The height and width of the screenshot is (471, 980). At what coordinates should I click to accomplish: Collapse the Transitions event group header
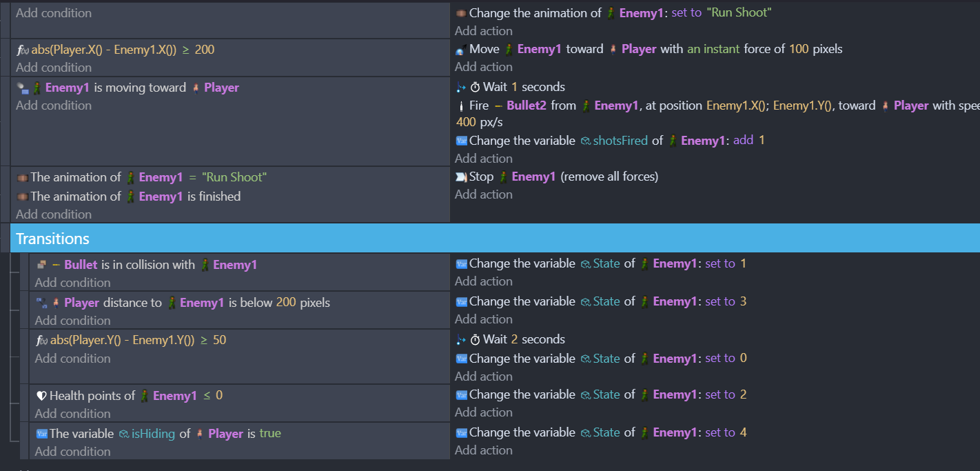coord(52,239)
